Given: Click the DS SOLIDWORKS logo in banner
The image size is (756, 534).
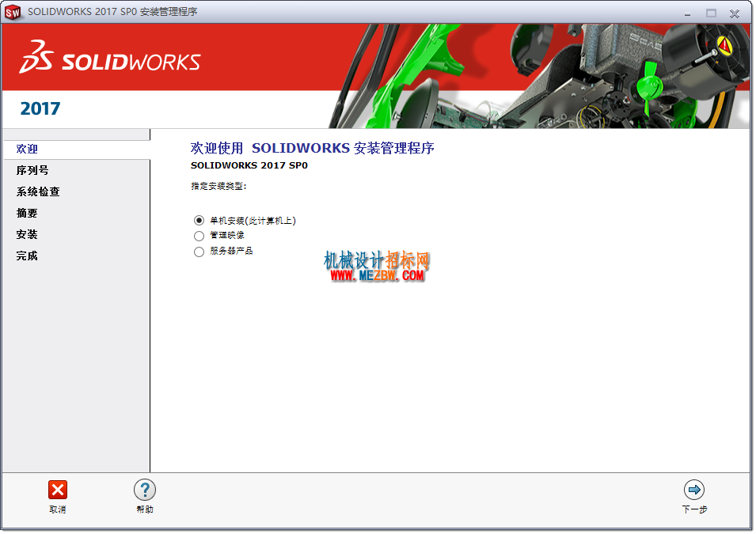Looking at the screenshot, I should point(110,58).
